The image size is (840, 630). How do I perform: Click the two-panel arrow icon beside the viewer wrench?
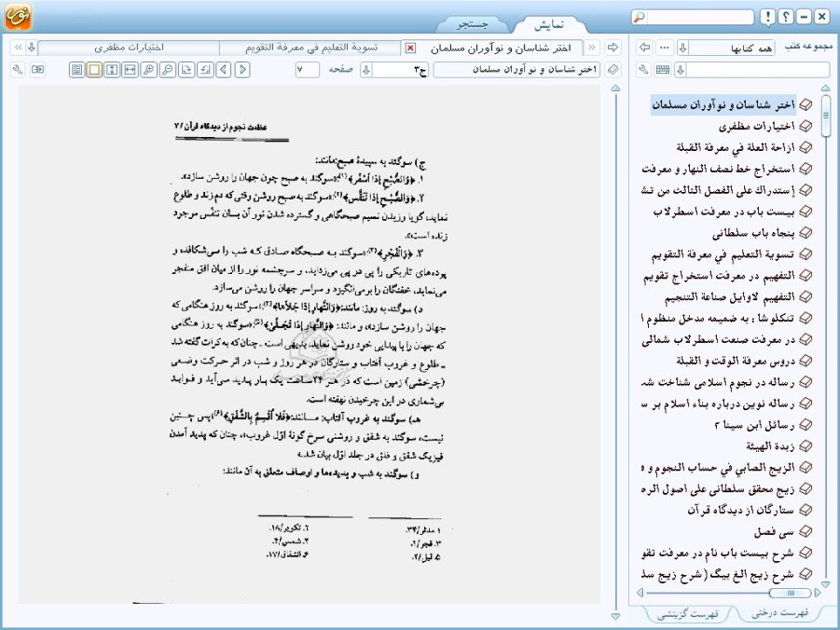[x=37, y=70]
